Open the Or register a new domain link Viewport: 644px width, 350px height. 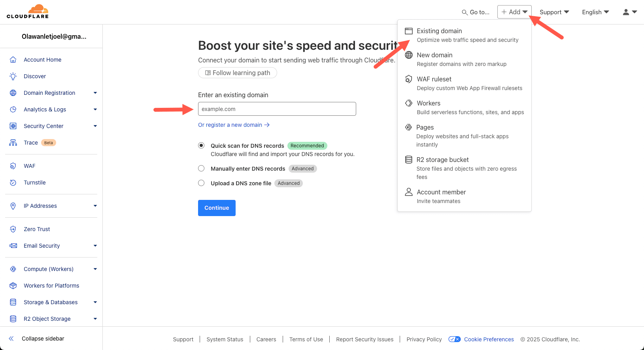[x=234, y=125]
